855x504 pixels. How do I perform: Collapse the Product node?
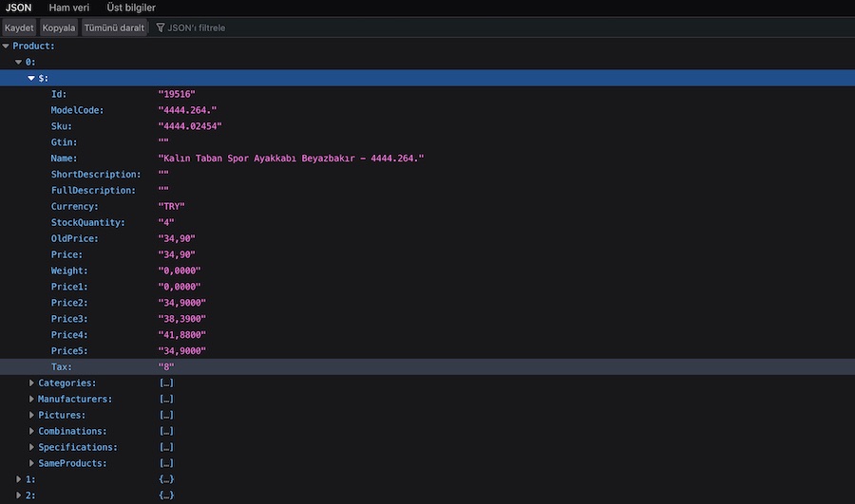pyautogui.click(x=6, y=47)
